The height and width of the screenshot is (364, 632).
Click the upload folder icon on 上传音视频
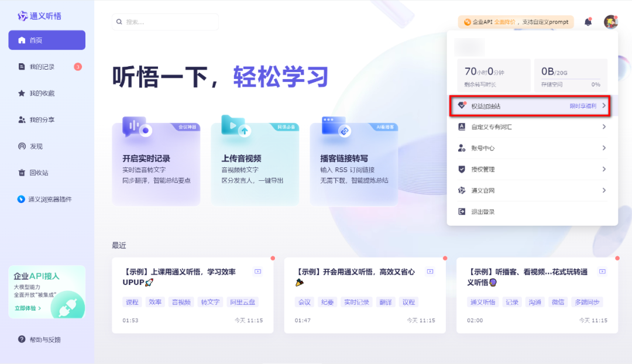click(x=236, y=126)
